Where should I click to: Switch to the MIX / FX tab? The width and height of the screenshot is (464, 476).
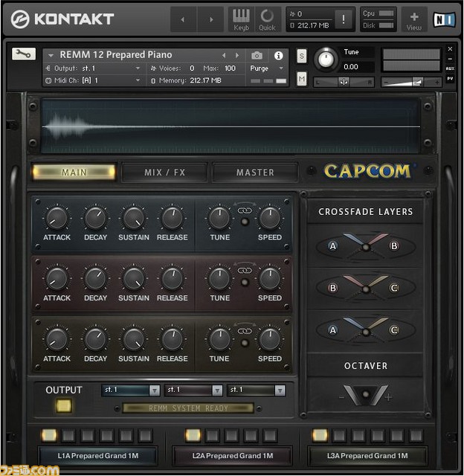click(x=164, y=173)
